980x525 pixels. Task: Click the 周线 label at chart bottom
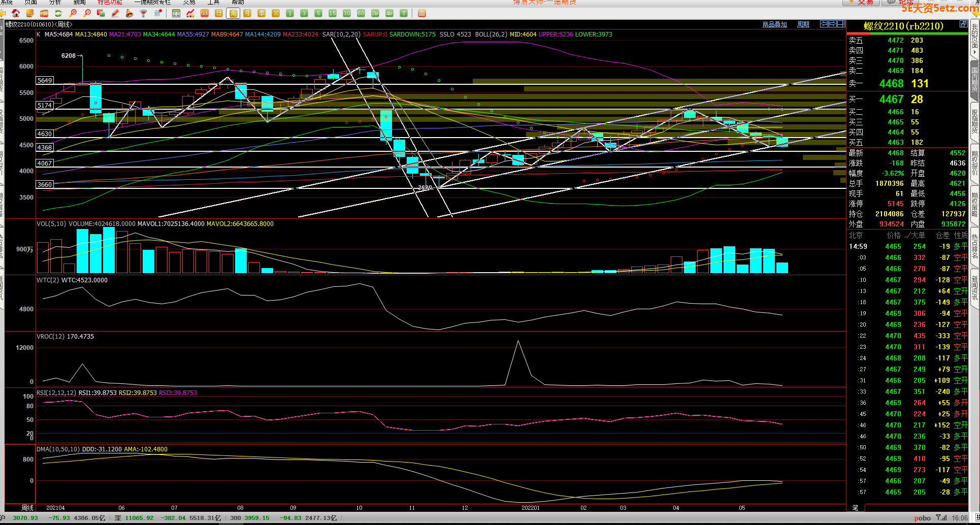pyautogui.click(x=27, y=508)
